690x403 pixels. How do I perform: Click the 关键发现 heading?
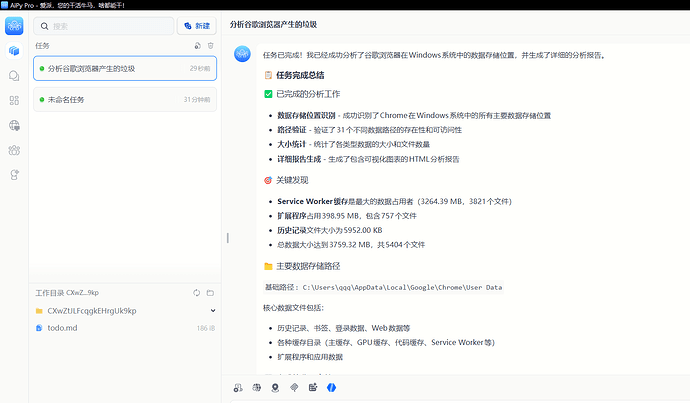292,180
